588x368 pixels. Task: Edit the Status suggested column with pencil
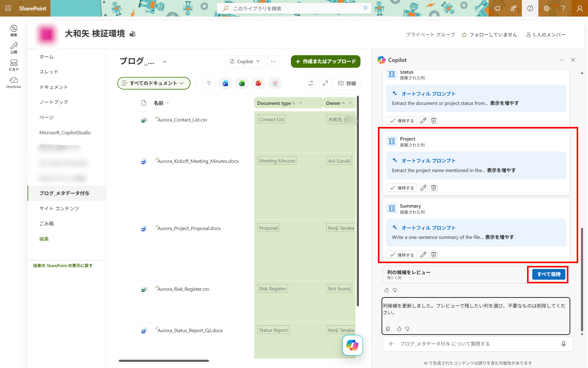[423, 121]
